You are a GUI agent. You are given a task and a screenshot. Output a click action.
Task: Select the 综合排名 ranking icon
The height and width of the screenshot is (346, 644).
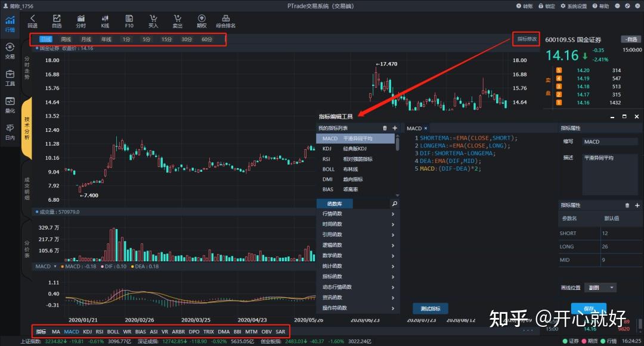pyautogui.click(x=225, y=21)
